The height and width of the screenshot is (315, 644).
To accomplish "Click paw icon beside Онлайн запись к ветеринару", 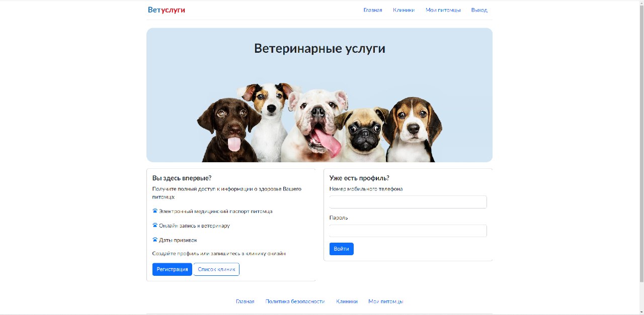I will click(155, 225).
